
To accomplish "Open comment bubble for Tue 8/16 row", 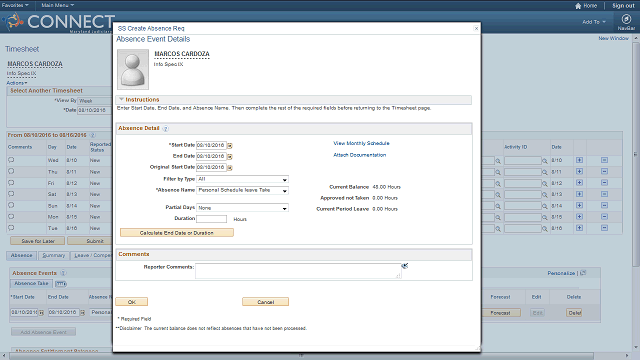I will click(x=11, y=228).
